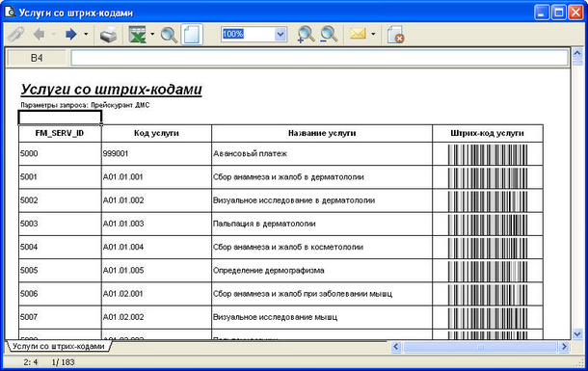Open the forward arrow history dropdown
The width and height of the screenshot is (588, 371).
(x=86, y=34)
